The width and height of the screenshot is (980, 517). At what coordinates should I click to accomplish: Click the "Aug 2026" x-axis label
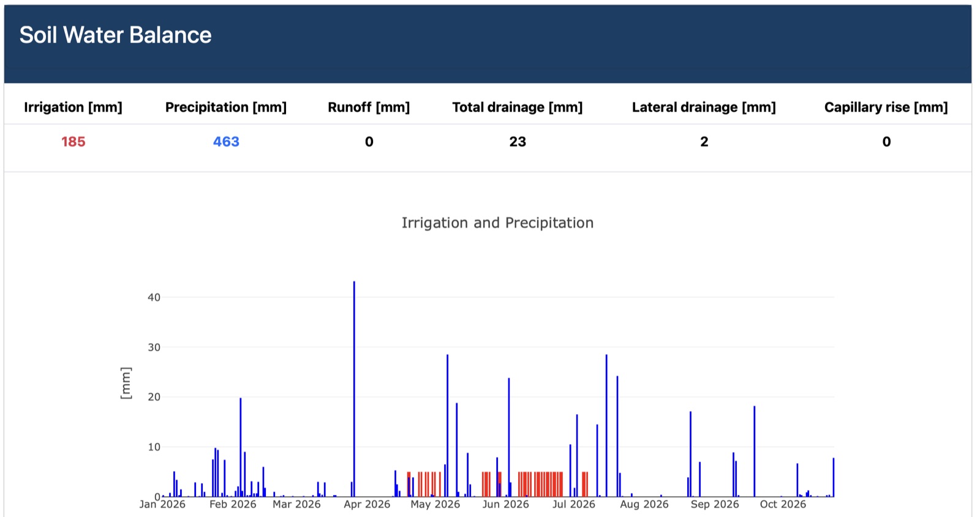[x=644, y=504]
